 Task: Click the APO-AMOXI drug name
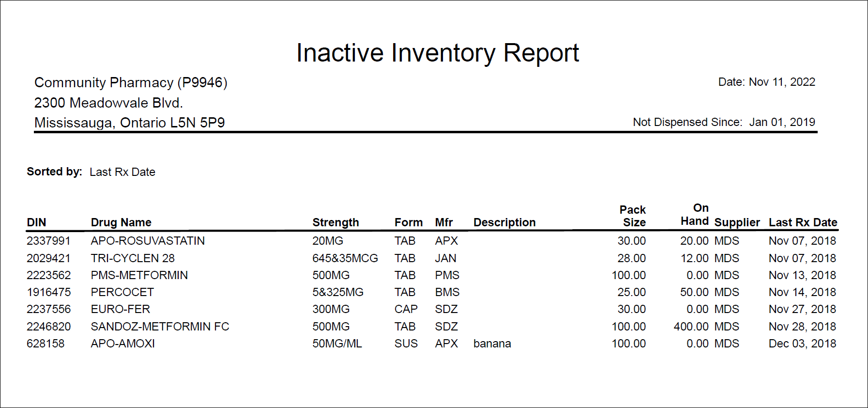tap(122, 344)
